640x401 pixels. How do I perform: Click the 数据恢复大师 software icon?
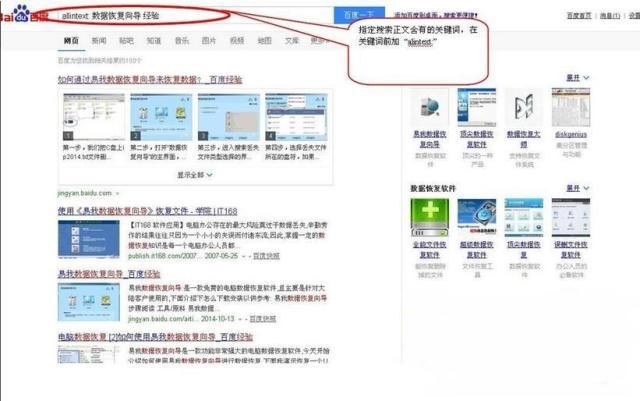(x=524, y=107)
